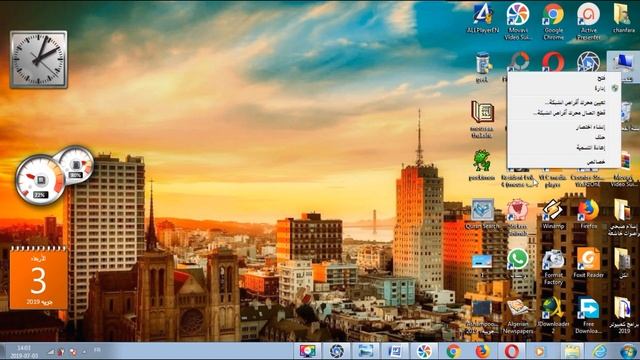Choose إعادة التسمية (Rename) in the context menu
Viewport: 640px width, 360px height.
(564, 147)
